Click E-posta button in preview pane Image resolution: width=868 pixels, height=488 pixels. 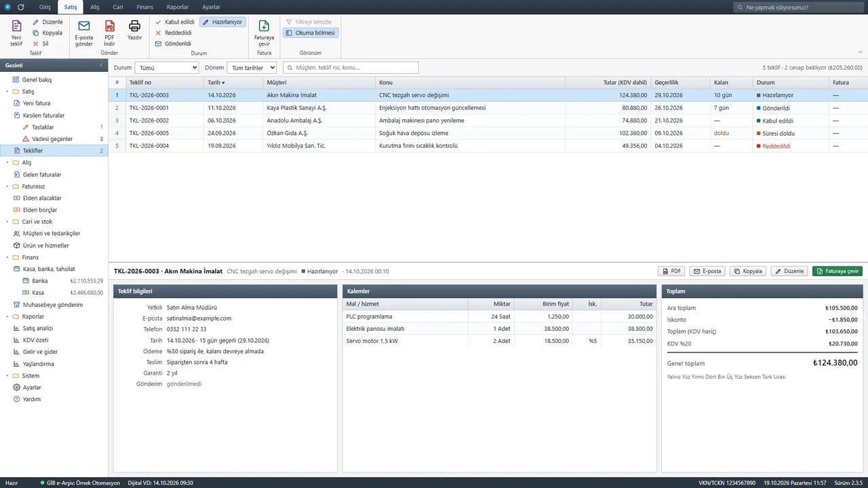[x=707, y=271]
